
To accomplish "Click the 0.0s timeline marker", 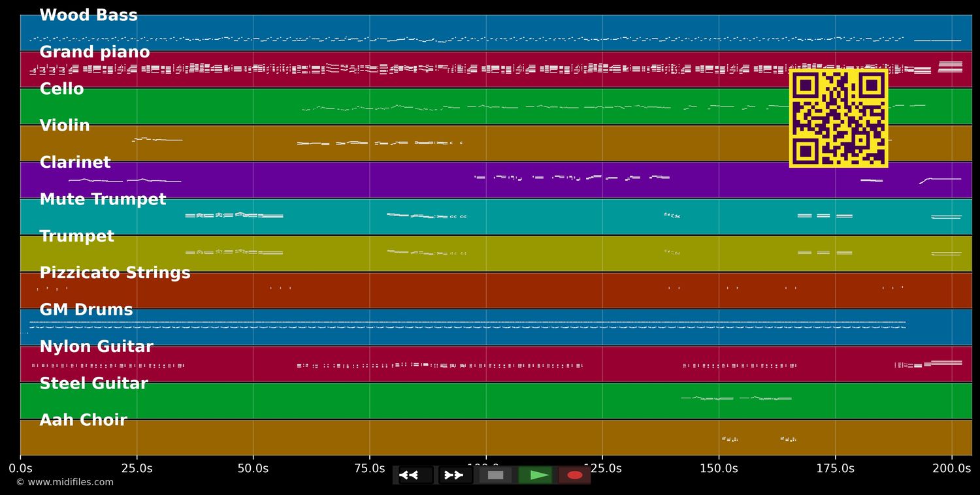I will coord(20,468).
